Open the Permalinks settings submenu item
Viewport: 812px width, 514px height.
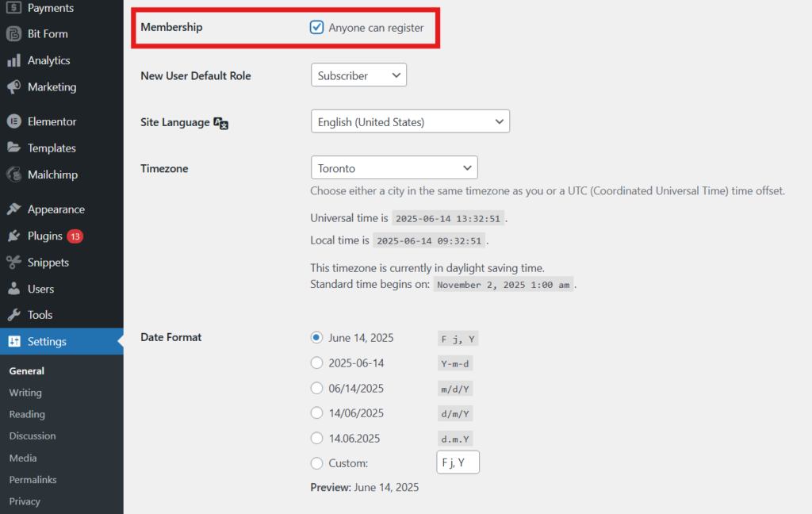33,480
